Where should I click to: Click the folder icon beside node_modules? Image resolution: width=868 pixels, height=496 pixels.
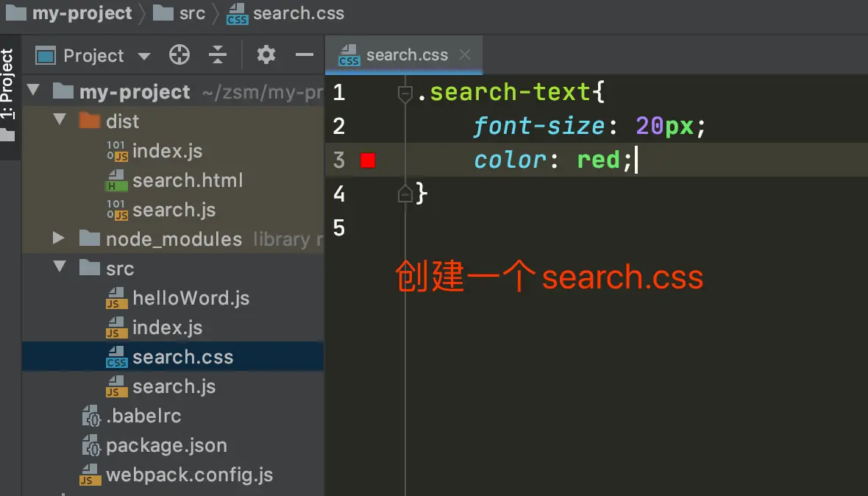point(90,238)
